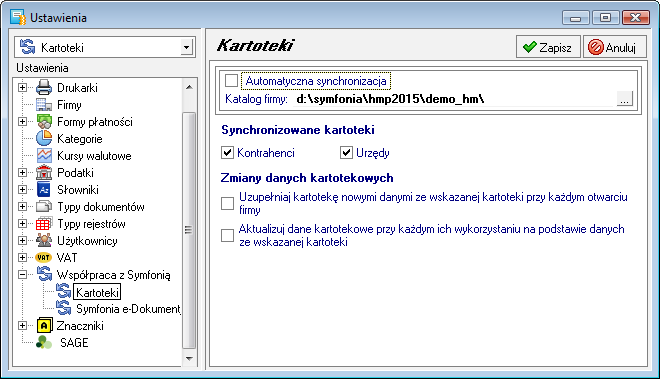Click the Drukarki printer icon

coord(44,88)
